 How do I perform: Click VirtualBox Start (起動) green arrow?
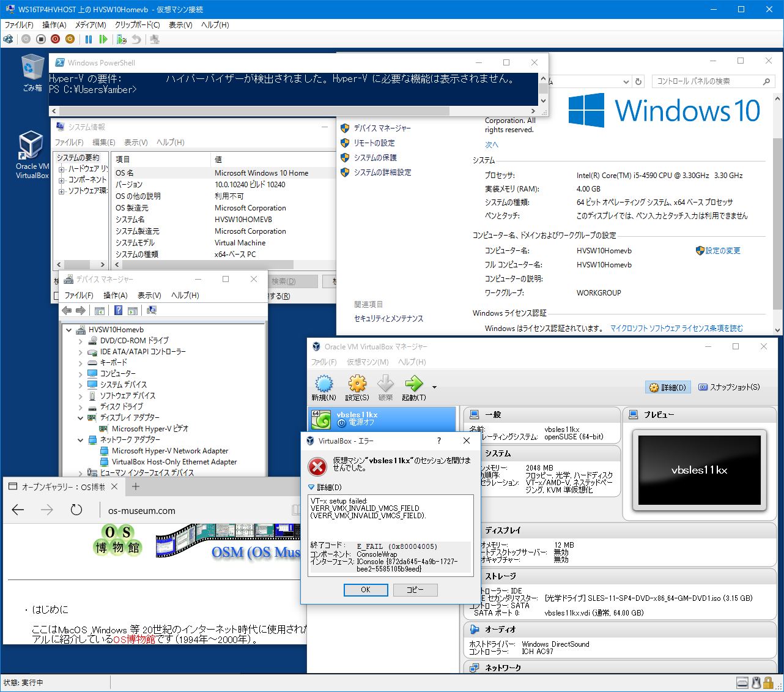click(x=414, y=388)
